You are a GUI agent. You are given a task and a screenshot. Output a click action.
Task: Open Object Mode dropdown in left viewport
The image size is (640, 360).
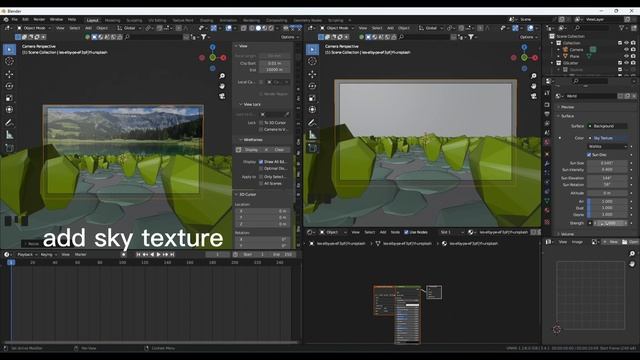pyautogui.click(x=34, y=28)
